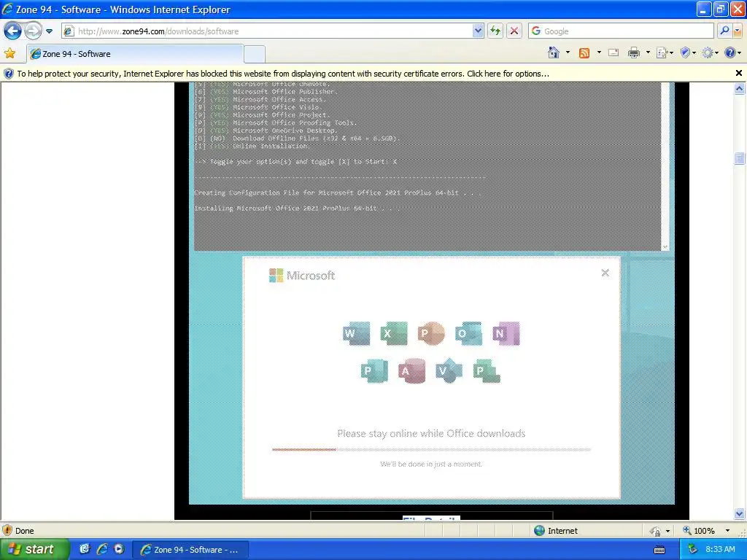Click the Google search box
This screenshot has width=747, height=560.
621,31
